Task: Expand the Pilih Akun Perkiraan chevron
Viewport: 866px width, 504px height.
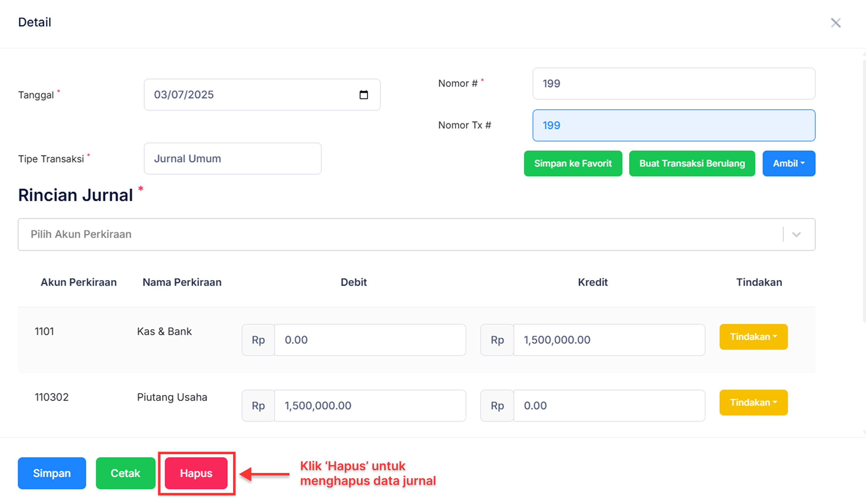Action: (x=796, y=234)
